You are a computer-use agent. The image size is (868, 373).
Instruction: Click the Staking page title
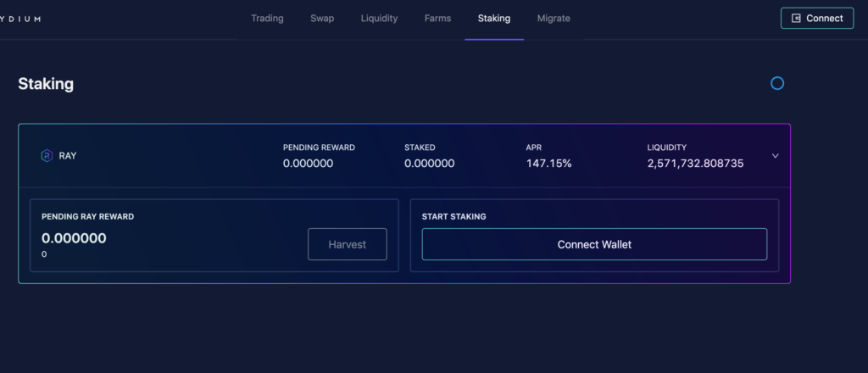coord(46,84)
